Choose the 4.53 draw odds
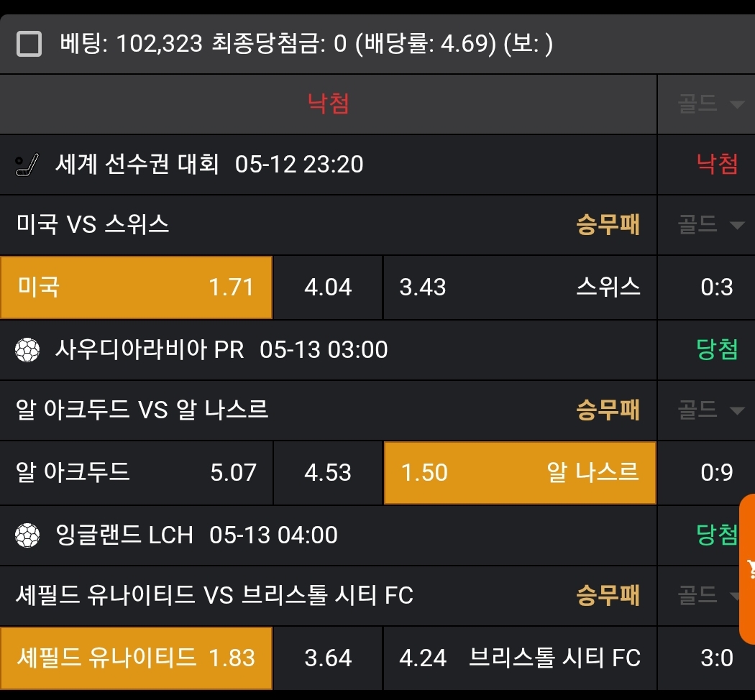The width and height of the screenshot is (755, 700). [x=328, y=473]
